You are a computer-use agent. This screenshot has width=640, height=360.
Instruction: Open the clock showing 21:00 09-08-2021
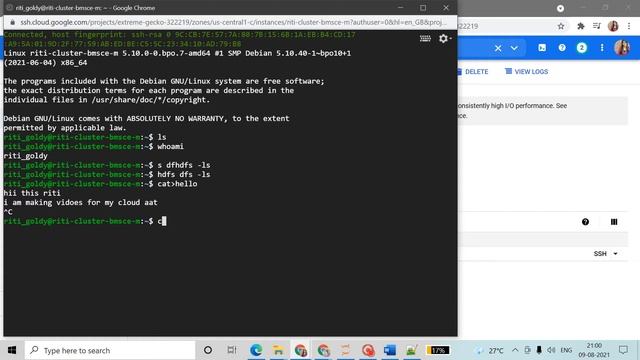[x=594, y=350]
